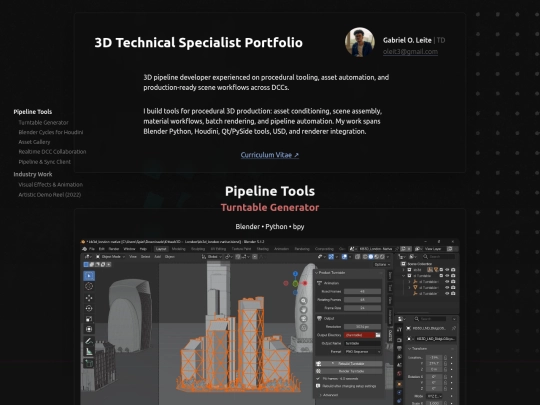The width and height of the screenshot is (540, 405).
Task: Open the viewport Options dropdown
Action: 382,264
